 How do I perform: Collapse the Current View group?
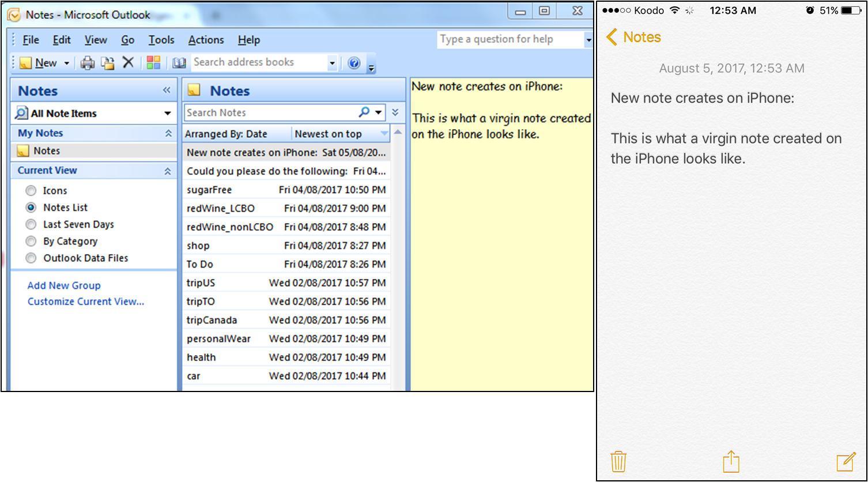(168, 171)
